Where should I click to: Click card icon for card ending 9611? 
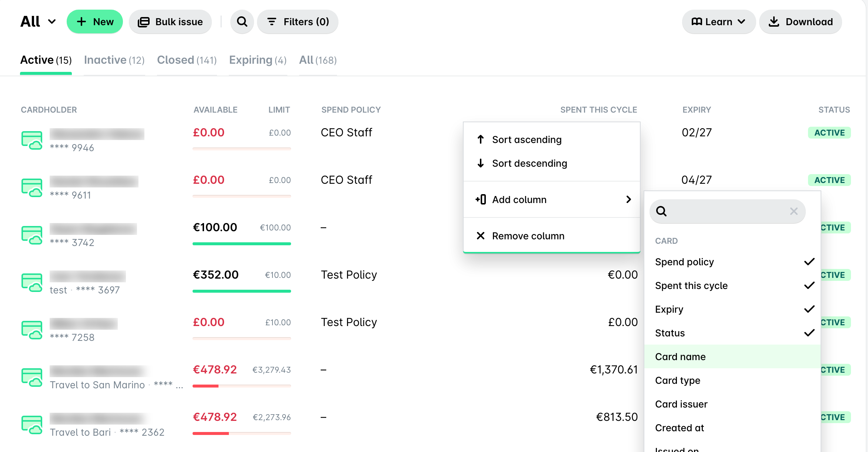coord(32,187)
